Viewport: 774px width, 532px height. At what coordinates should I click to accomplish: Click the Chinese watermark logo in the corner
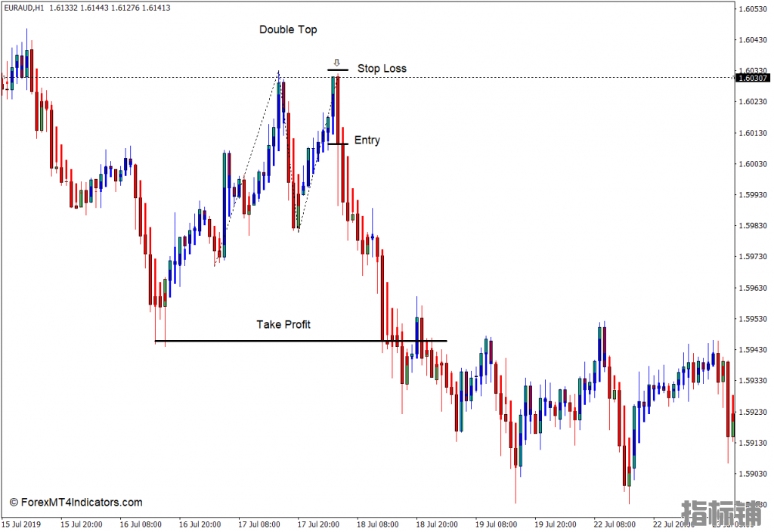click(x=722, y=514)
